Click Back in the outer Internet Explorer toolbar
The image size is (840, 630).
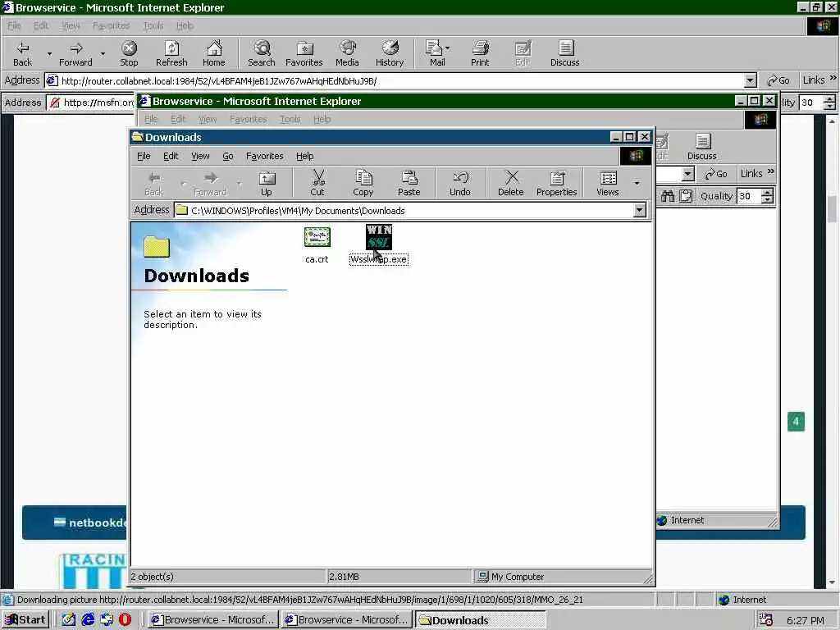(22, 53)
